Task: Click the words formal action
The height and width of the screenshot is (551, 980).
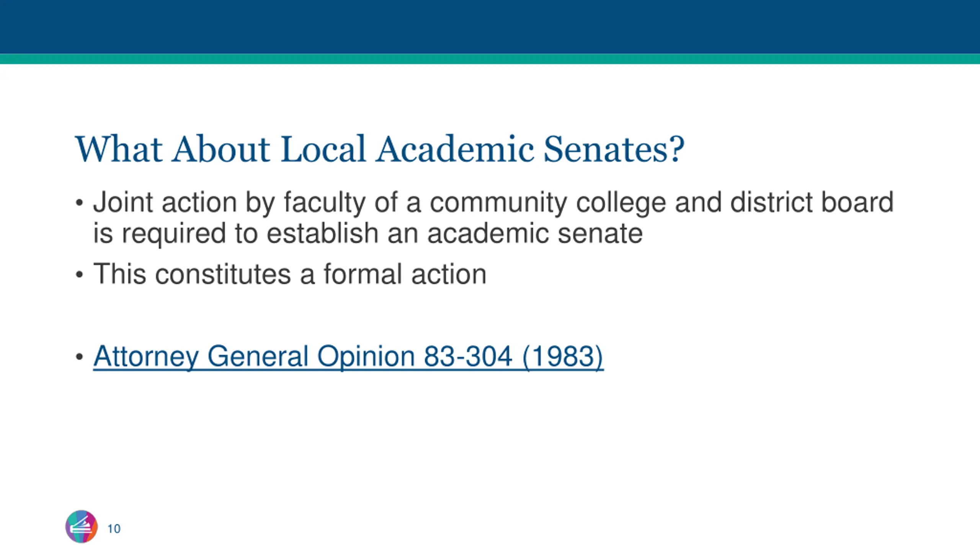Action: pos(405,274)
